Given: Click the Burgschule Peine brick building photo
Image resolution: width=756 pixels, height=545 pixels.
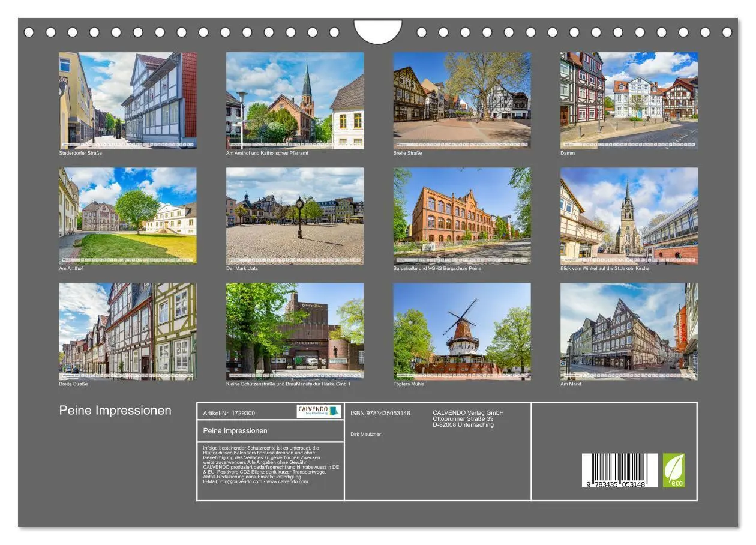Looking at the screenshot, I should click(x=462, y=216).
